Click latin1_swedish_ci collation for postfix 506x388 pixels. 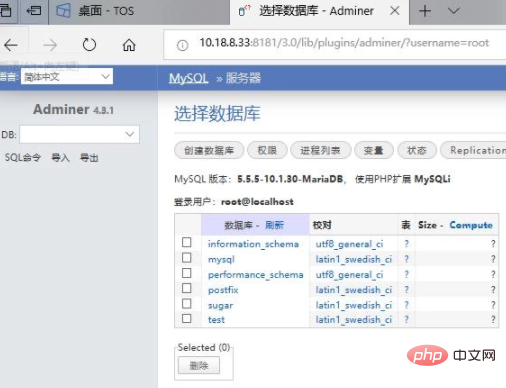[354, 290]
